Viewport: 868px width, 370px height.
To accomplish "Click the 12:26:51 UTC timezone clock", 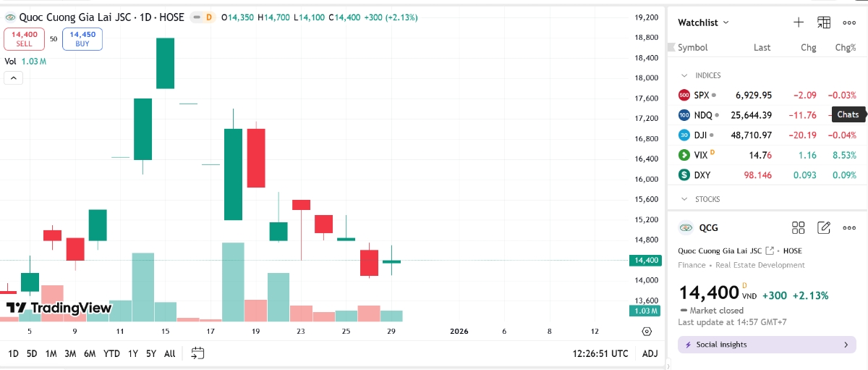I will 600,353.
